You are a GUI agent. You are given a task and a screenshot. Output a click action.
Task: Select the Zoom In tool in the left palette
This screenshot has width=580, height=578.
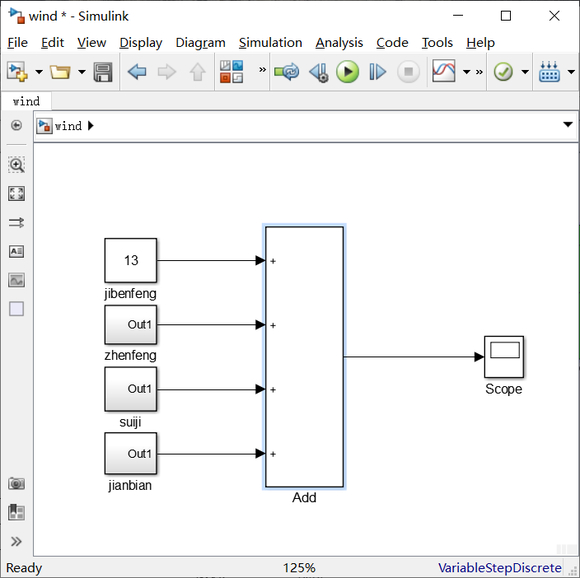pos(17,165)
